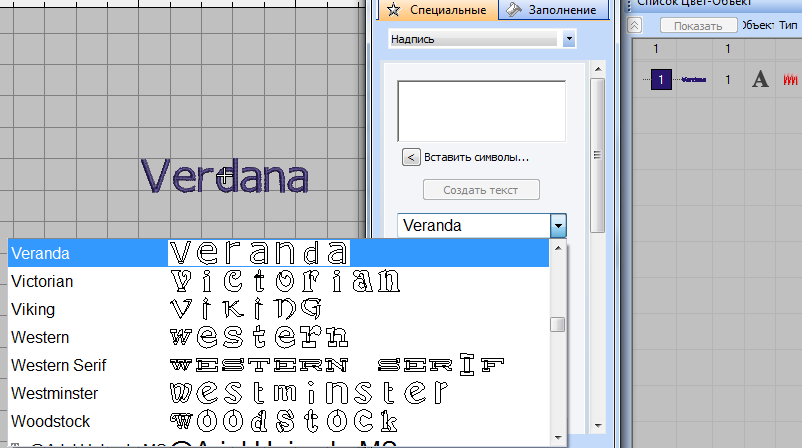
Task: Click the Показать button
Action: click(x=698, y=26)
